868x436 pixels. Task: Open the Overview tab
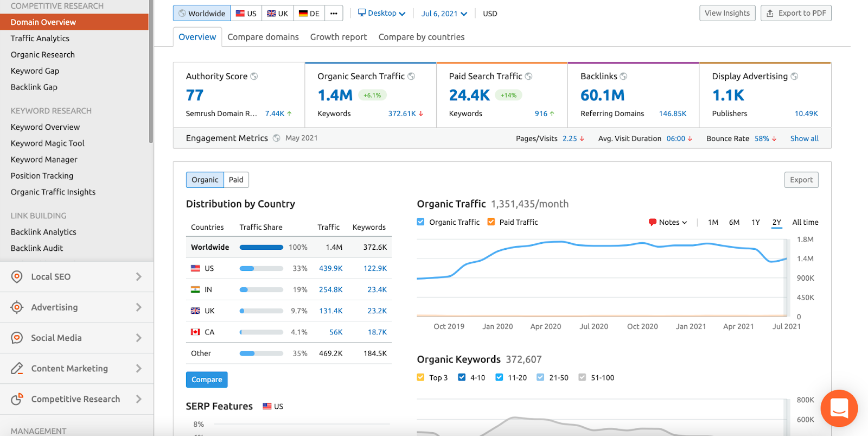[x=197, y=37]
